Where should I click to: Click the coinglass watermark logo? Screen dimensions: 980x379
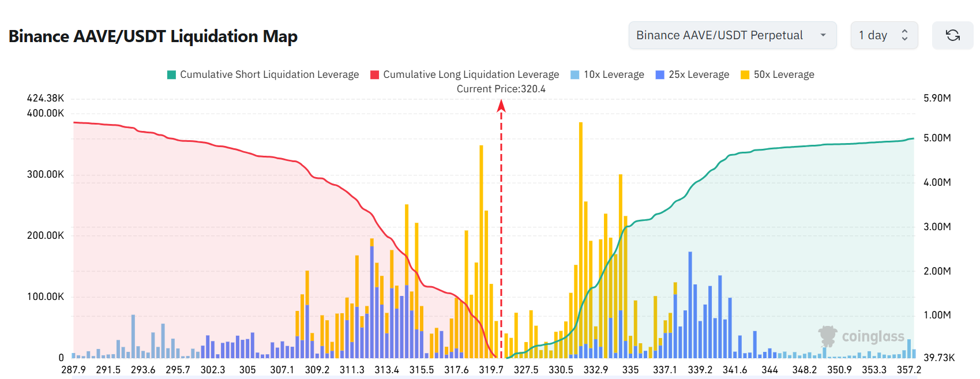861,336
